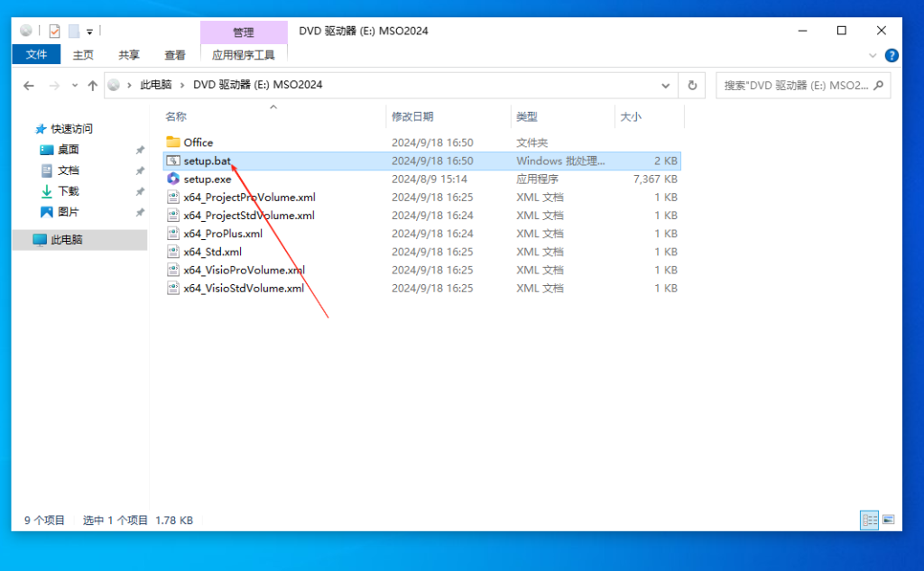
Task: Refresh the current folder view
Action: [692, 86]
